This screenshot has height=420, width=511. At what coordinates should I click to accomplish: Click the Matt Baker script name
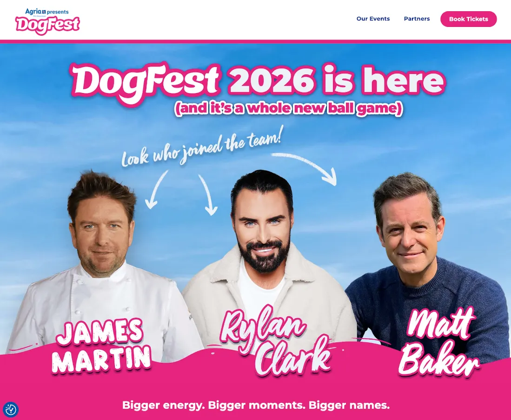coord(439,342)
